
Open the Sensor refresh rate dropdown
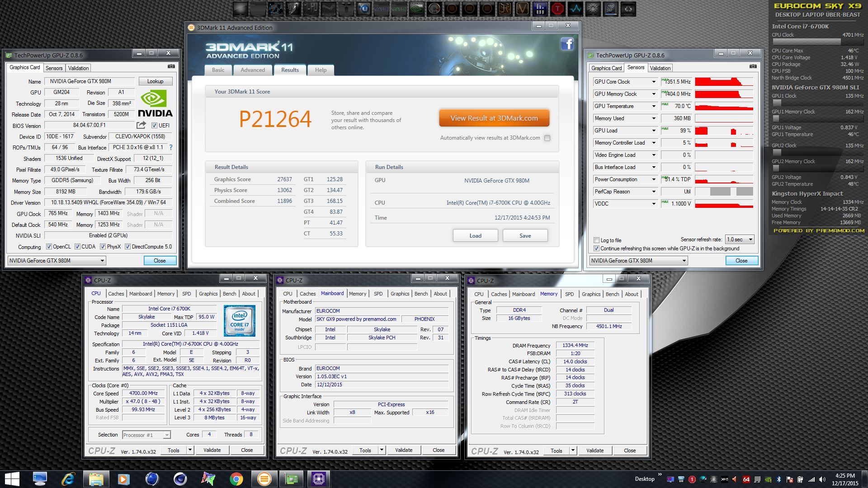[740, 239]
